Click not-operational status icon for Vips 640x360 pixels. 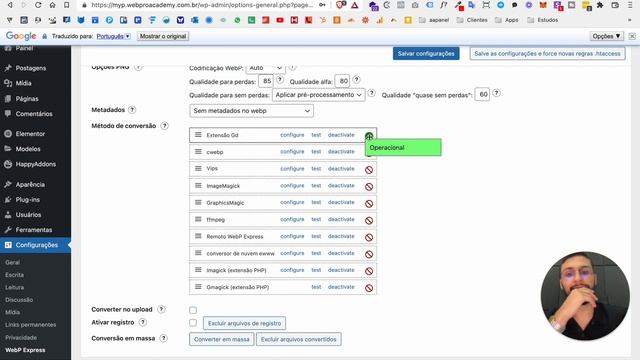369,170
